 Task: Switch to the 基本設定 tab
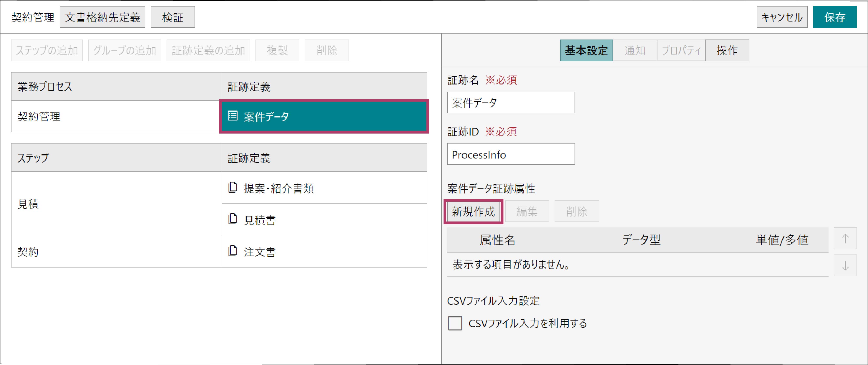pyautogui.click(x=586, y=50)
